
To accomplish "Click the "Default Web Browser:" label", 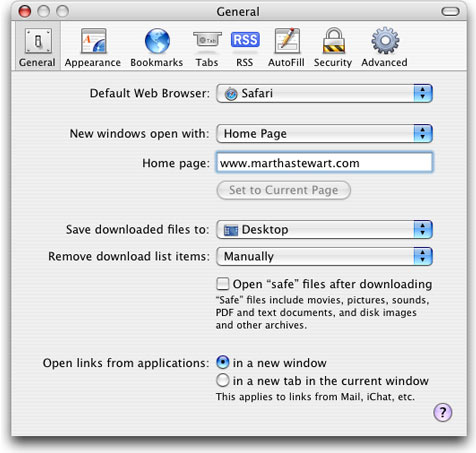I will pos(150,93).
